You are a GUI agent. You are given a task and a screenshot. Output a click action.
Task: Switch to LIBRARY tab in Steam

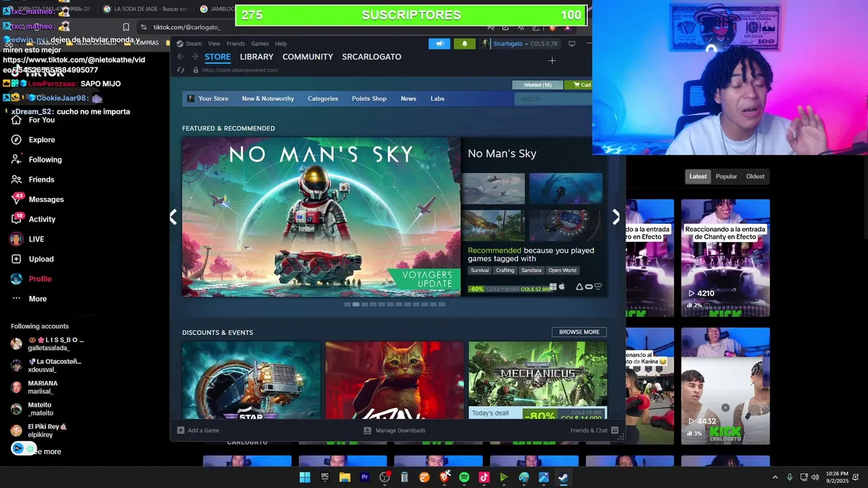256,57
